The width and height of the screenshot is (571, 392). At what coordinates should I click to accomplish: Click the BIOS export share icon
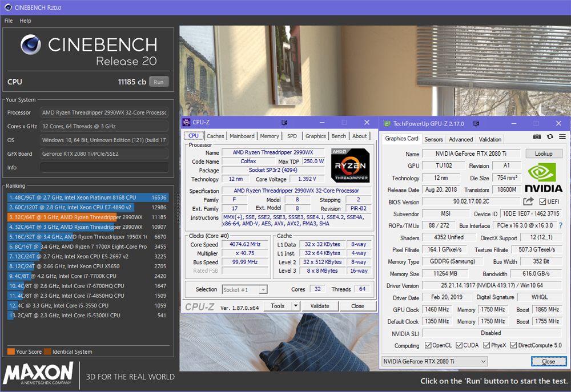point(528,201)
